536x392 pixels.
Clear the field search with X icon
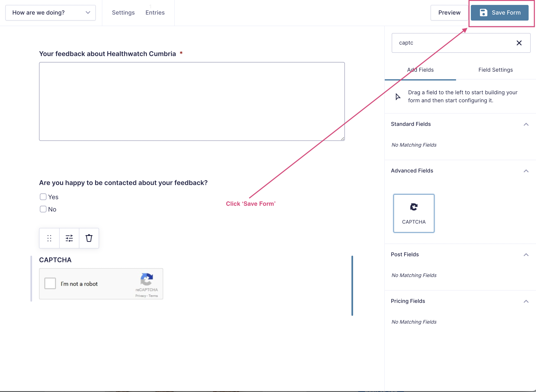519,43
